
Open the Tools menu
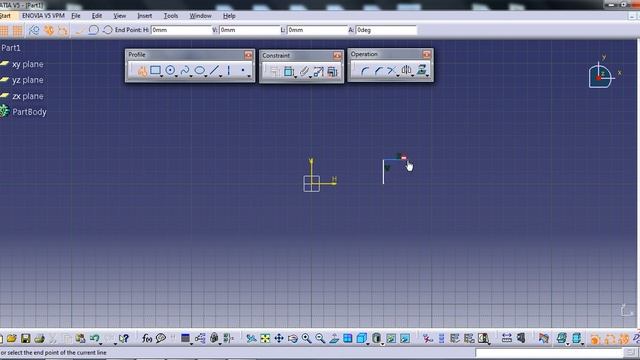tap(171, 16)
